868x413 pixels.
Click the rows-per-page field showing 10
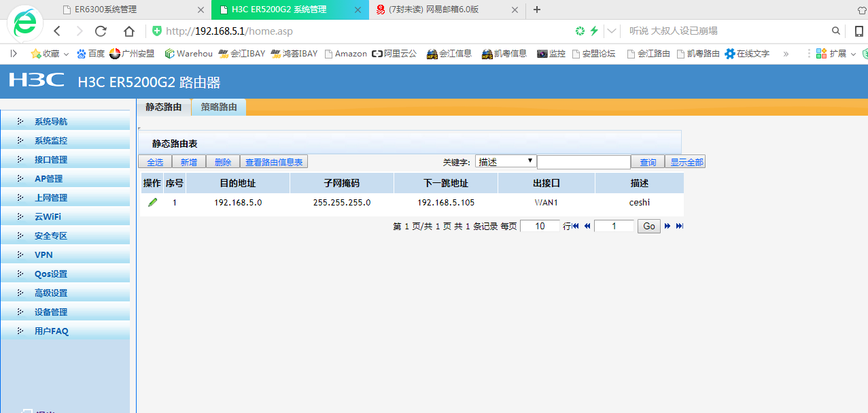tap(540, 226)
